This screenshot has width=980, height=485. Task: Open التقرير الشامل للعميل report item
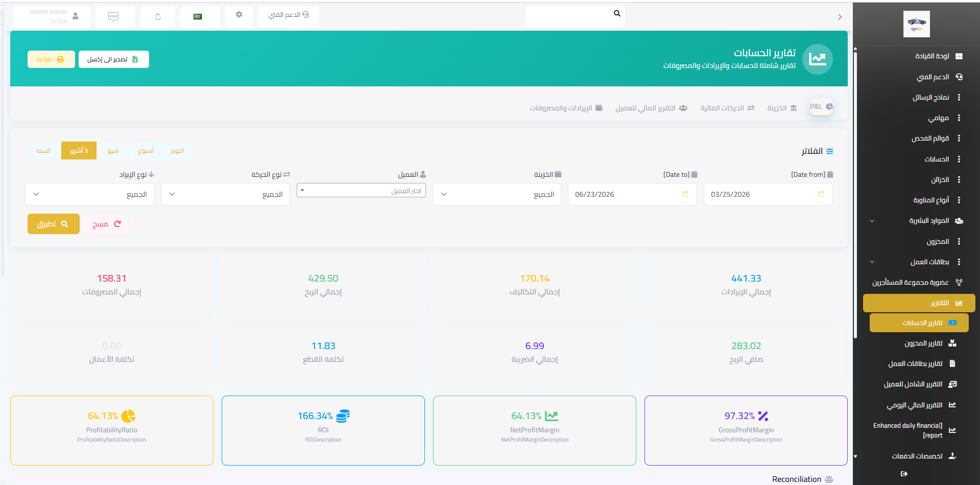click(x=919, y=384)
